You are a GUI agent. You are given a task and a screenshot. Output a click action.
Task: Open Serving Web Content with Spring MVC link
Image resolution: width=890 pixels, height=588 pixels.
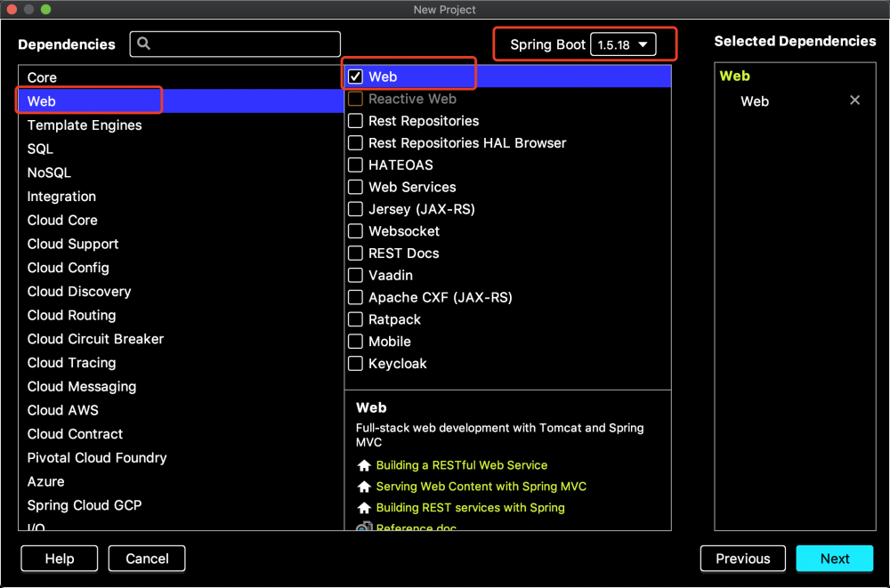coord(481,487)
